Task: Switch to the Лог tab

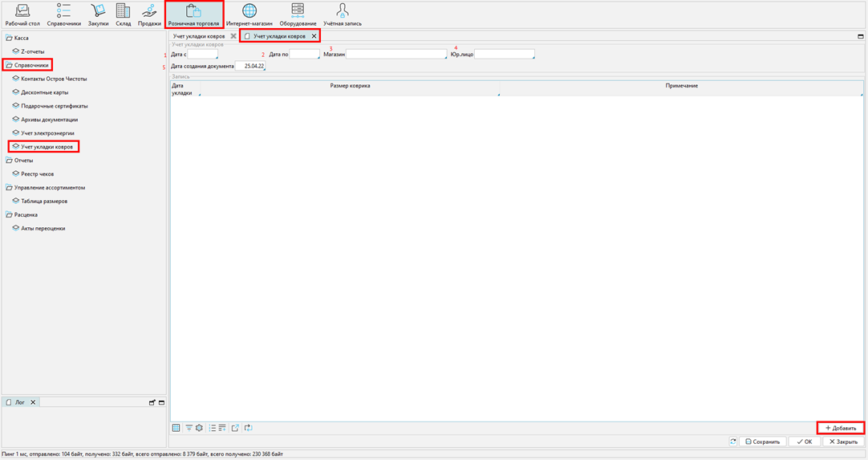Action: pyautogui.click(x=20, y=402)
